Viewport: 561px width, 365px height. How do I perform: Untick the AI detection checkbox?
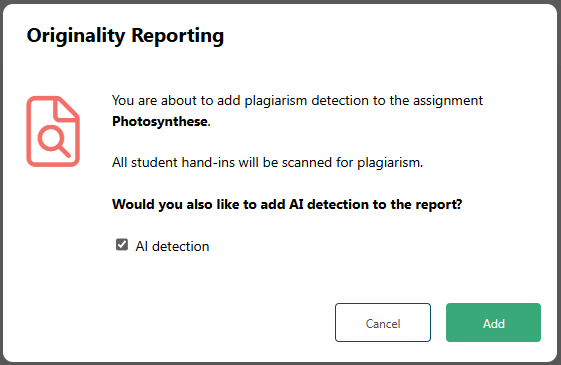pyautogui.click(x=122, y=245)
